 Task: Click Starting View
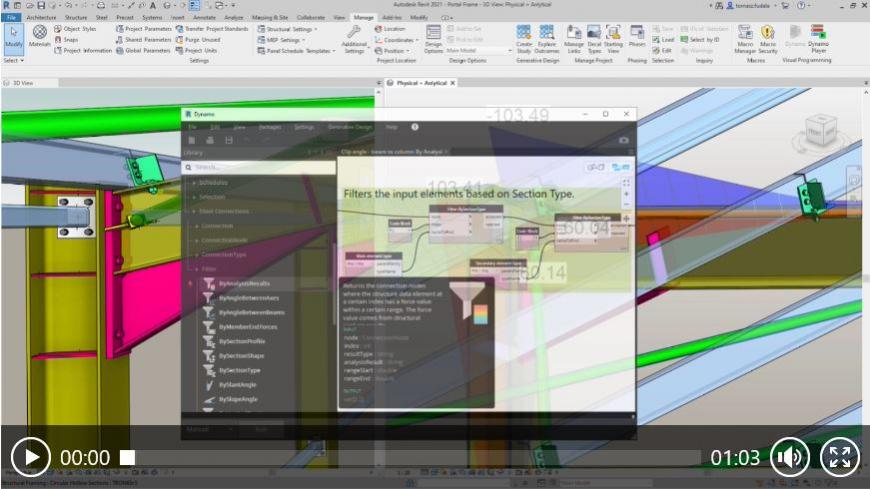(x=613, y=39)
